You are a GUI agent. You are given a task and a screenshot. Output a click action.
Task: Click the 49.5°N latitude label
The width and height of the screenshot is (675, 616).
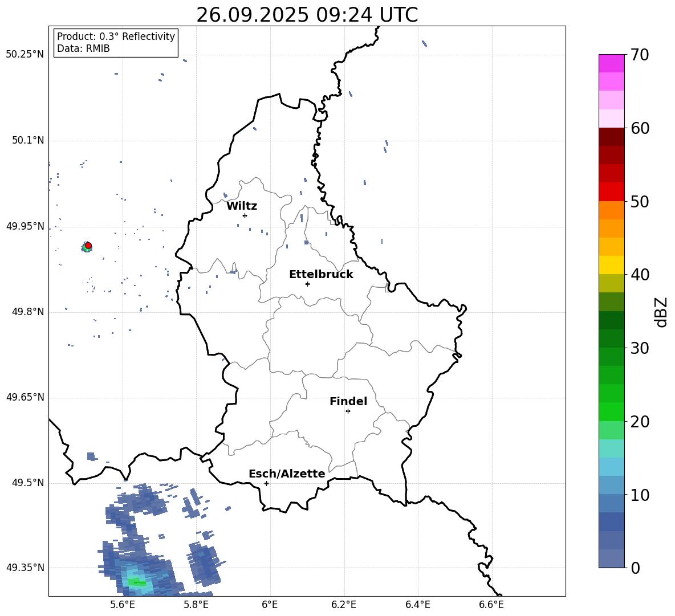click(28, 483)
